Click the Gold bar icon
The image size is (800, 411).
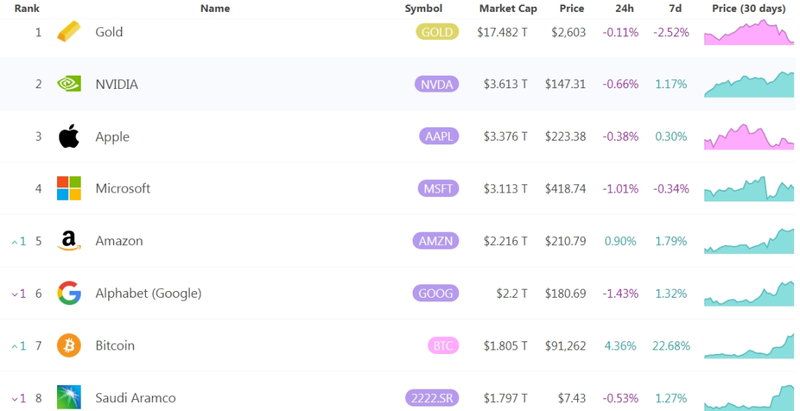click(x=69, y=32)
